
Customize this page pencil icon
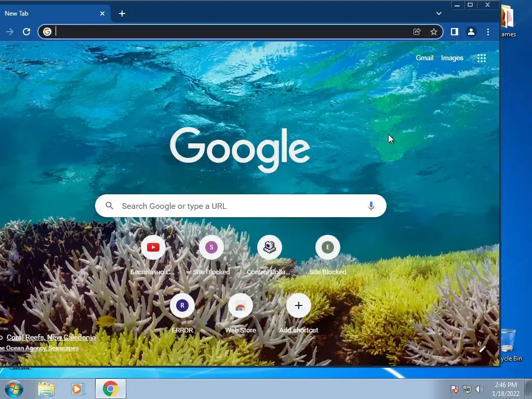pyautogui.click(x=483, y=349)
